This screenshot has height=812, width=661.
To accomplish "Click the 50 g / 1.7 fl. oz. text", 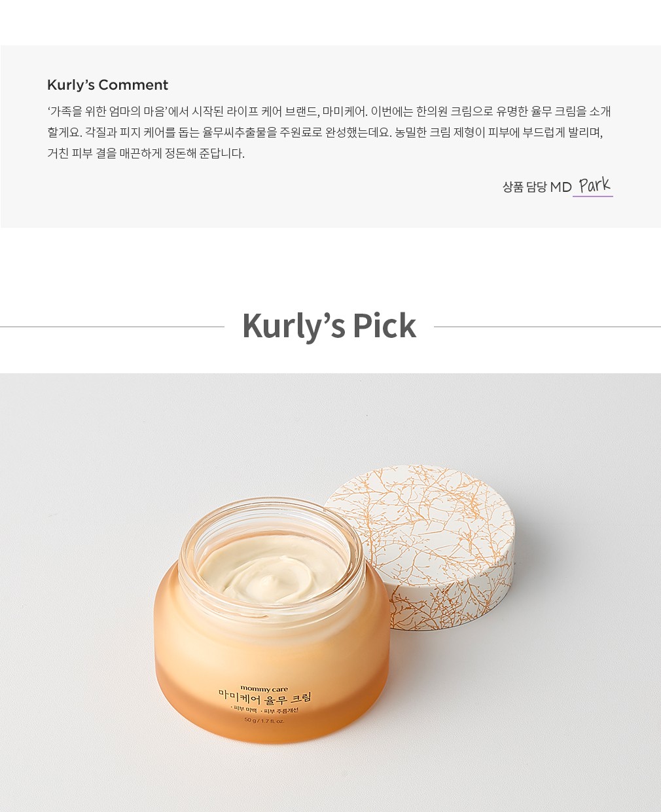I will click(264, 720).
